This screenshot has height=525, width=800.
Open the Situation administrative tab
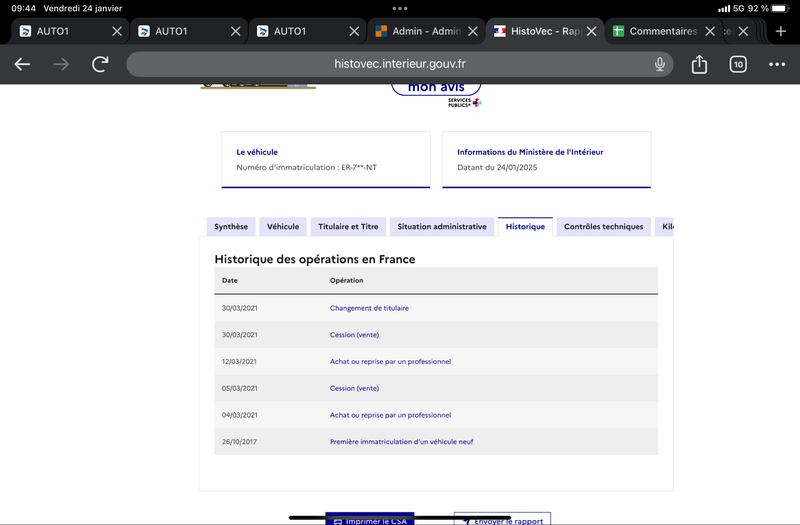(x=442, y=227)
